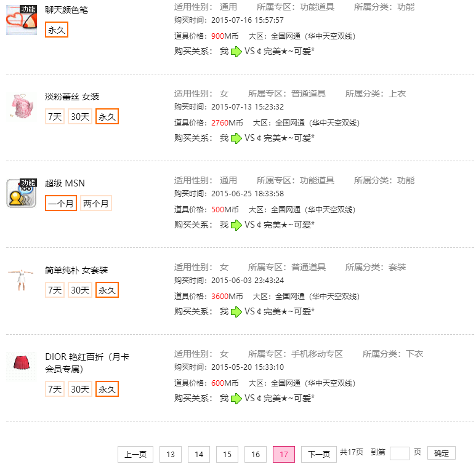This screenshot has height=467, width=476.
Task: Open the 淡粉蕾丝 女装 pink top thumbnail
Action: click(22, 106)
